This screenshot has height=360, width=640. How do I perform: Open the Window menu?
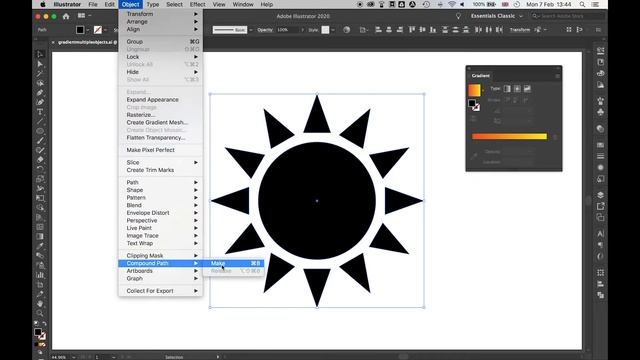tap(243, 4)
